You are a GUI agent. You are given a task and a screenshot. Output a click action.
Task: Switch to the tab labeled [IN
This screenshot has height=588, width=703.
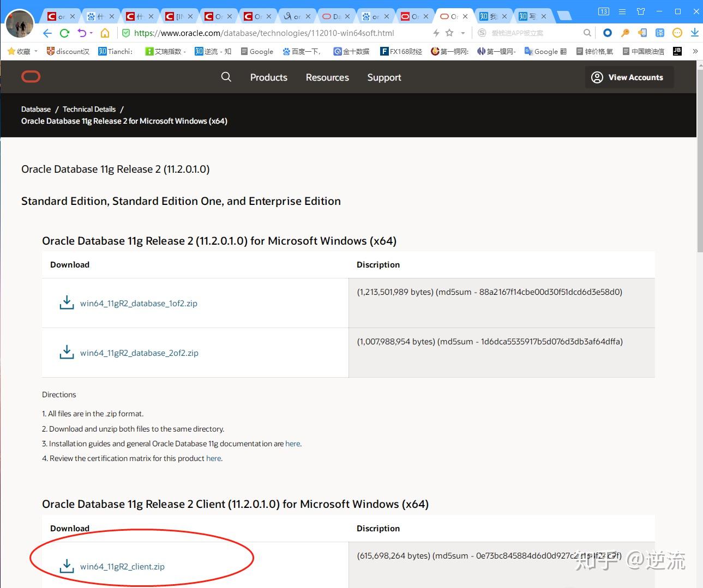179,16
